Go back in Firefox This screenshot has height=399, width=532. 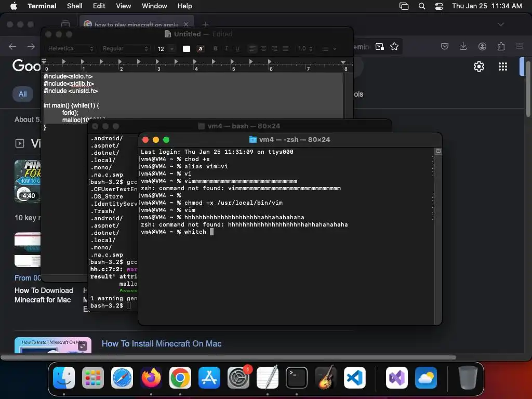[x=12, y=46]
